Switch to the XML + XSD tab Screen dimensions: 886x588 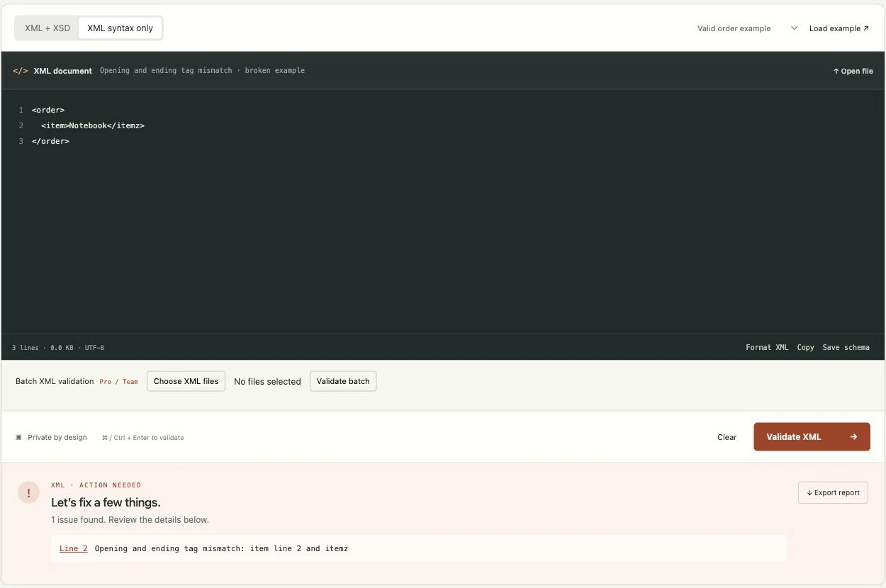click(x=47, y=28)
